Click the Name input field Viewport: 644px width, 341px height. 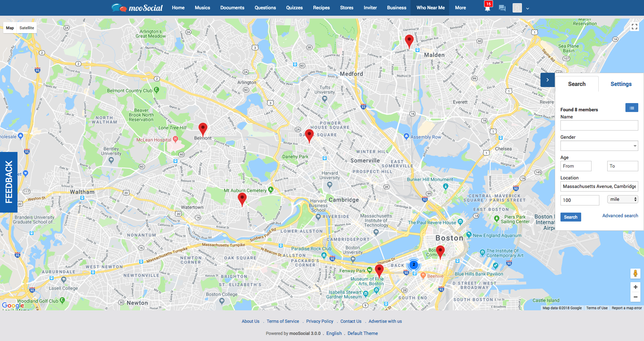599,125
